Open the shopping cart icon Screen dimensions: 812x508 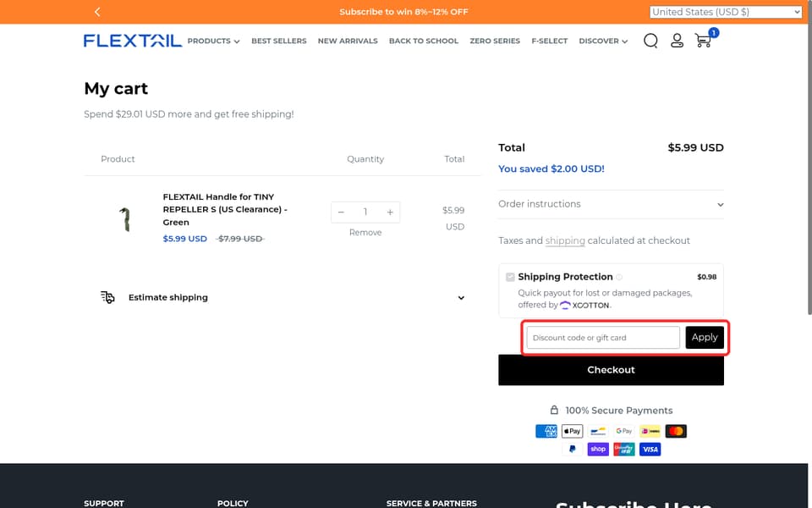pos(703,41)
